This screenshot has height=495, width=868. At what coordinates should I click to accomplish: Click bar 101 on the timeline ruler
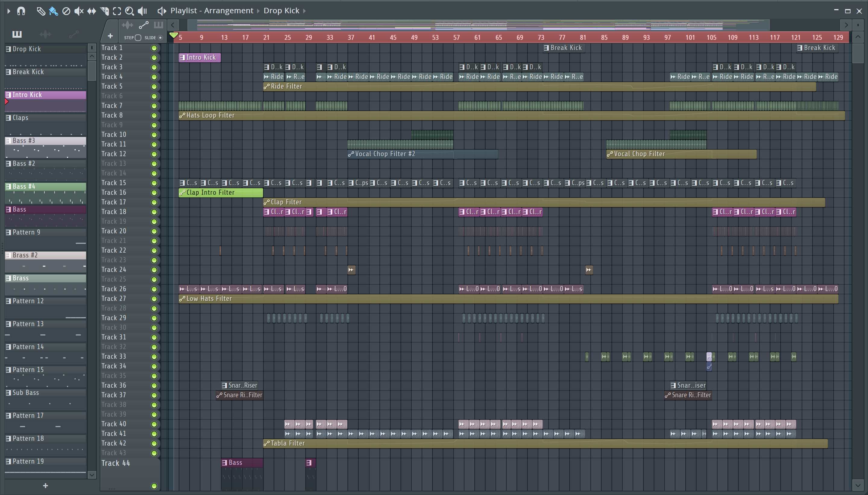690,37
